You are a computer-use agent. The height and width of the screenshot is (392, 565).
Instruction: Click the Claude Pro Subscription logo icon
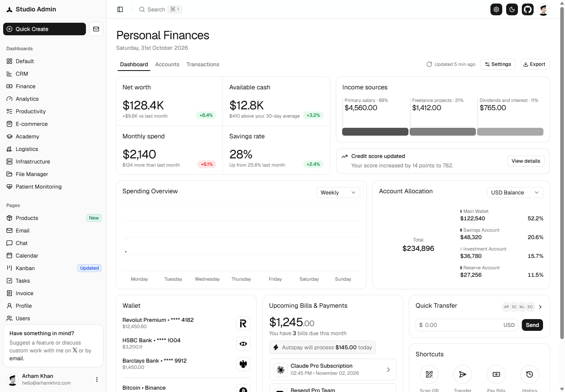pyautogui.click(x=281, y=370)
